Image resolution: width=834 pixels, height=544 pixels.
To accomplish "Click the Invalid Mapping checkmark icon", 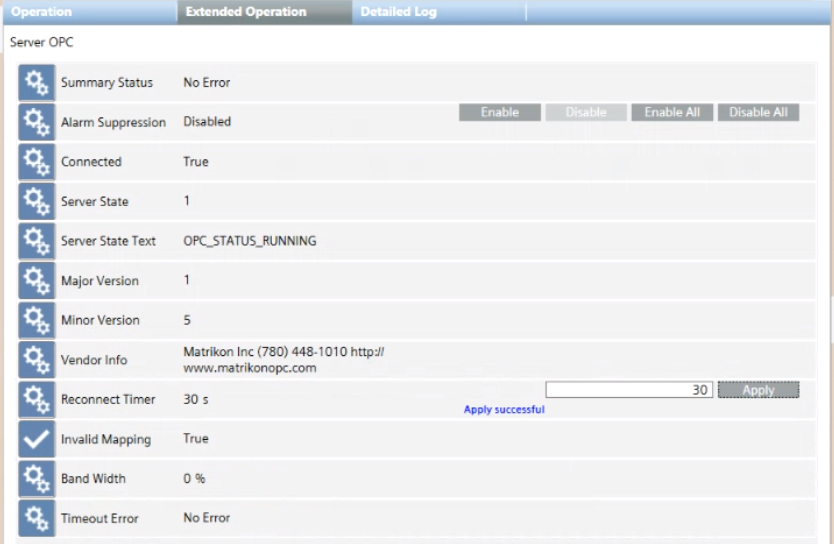I will click(x=37, y=439).
